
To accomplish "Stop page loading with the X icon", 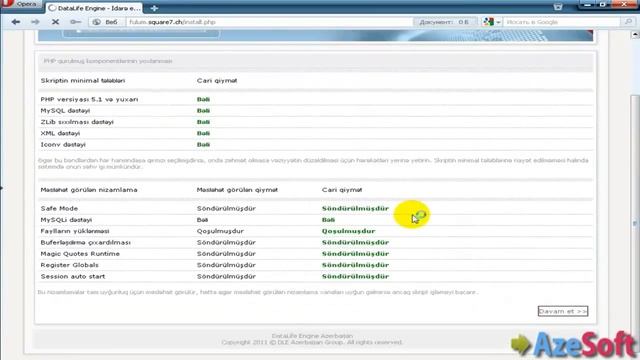I will 56,22.
